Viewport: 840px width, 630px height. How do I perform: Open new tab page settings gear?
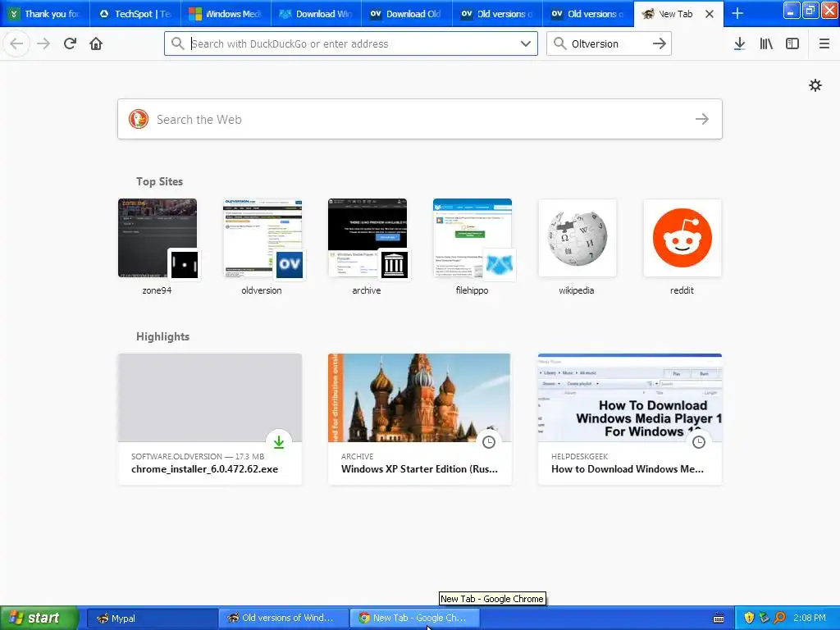(815, 85)
